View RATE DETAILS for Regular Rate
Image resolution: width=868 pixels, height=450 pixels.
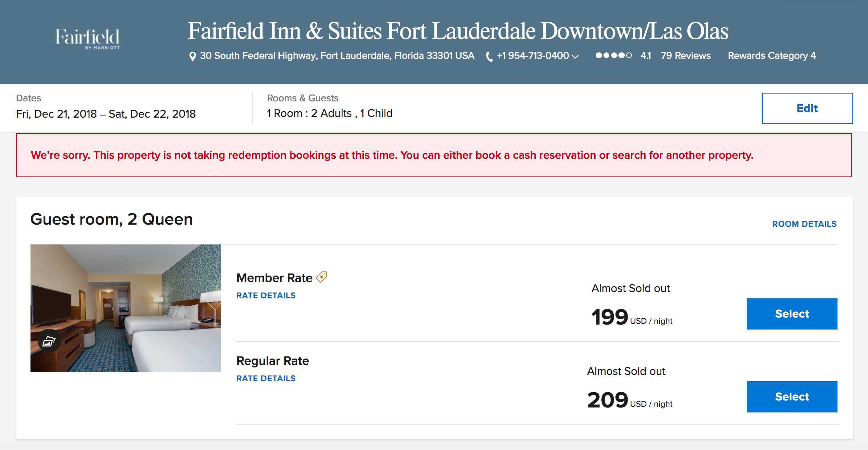click(x=266, y=378)
